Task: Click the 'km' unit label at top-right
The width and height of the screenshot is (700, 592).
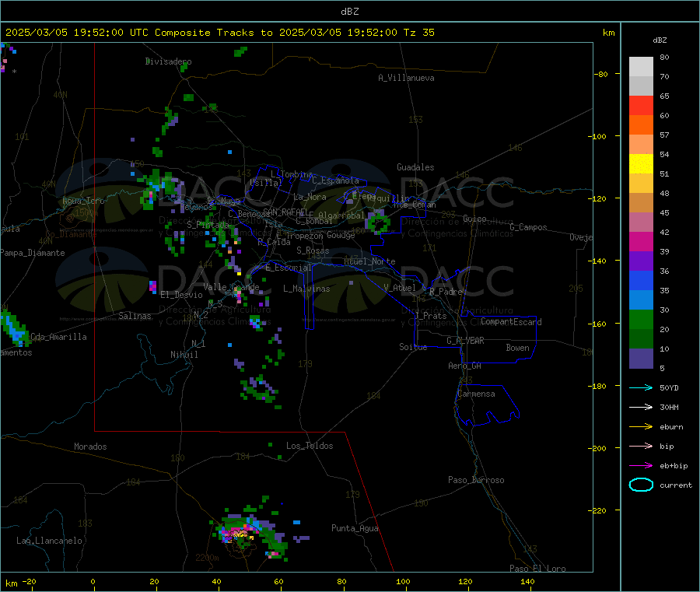Action: coord(608,33)
